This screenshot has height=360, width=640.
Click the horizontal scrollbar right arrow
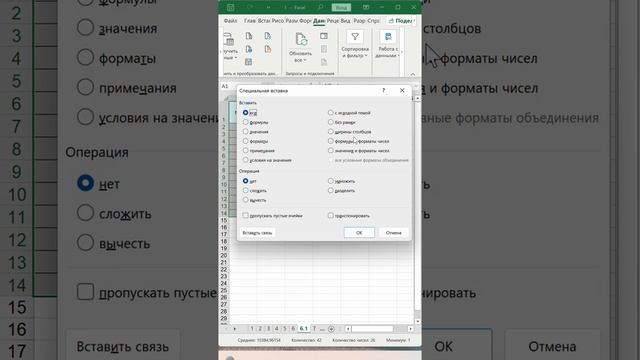pyautogui.click(x=411, y=329)
